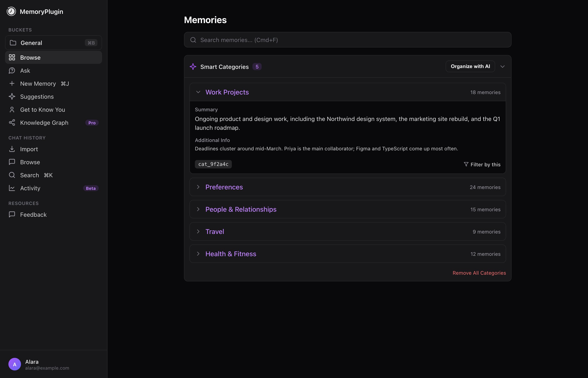
Task: Click Filter by this
Action: click(482, 164)
